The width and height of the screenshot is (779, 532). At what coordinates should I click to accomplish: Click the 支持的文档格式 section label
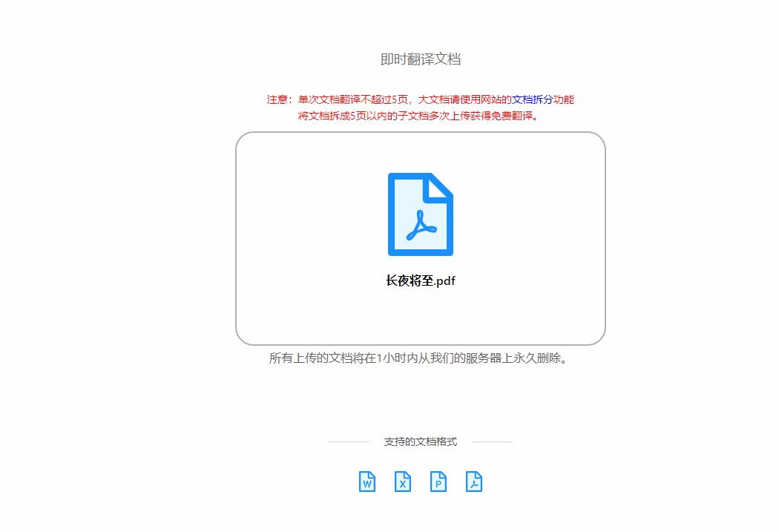(421, 441)
